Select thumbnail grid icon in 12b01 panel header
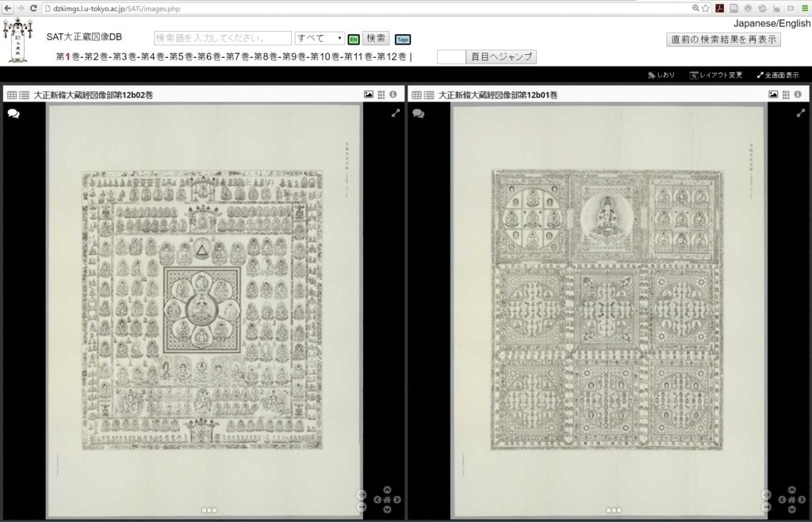 786,94
